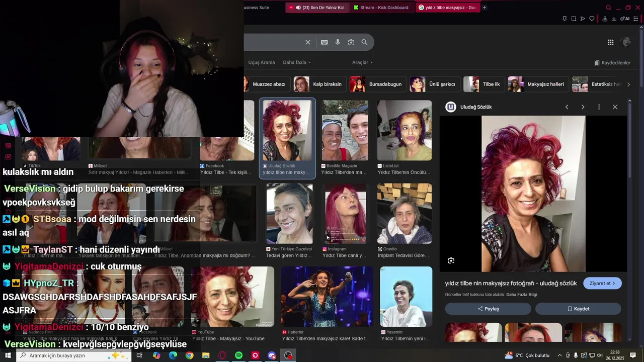Click the browser player arrow icon

[583, 19]
